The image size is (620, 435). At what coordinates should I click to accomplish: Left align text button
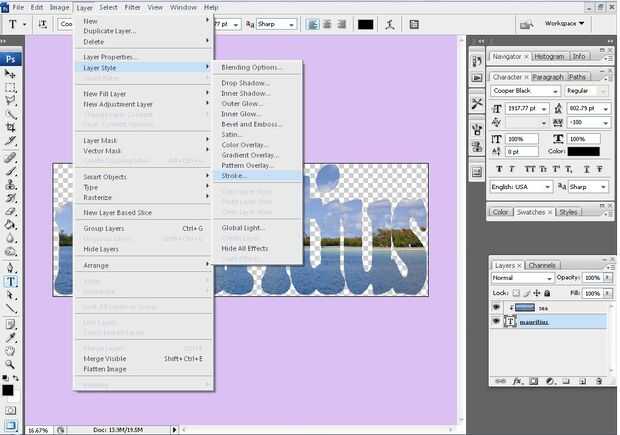(313, 25)
